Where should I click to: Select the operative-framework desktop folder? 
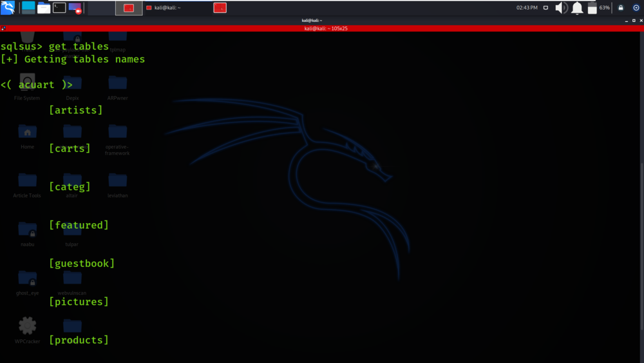click(117, 140)
